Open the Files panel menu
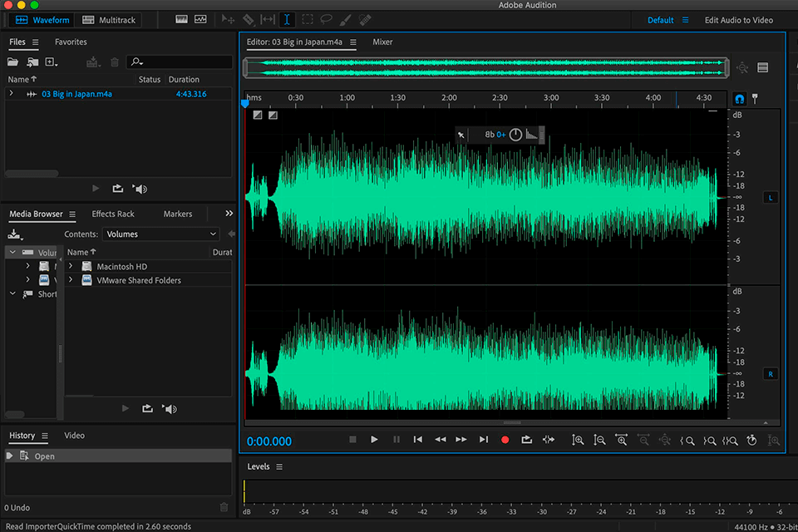This screenshot has width=798, height=532. click(35, 42)
